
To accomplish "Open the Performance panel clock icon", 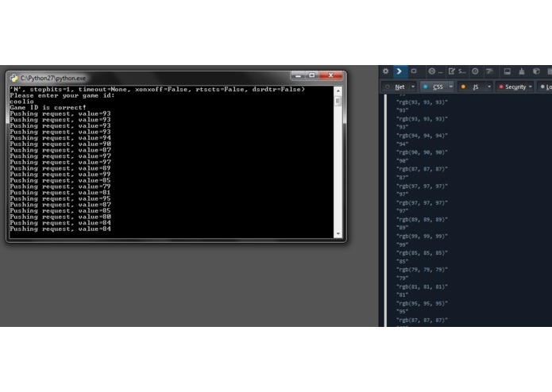I will tap(475, 71).
